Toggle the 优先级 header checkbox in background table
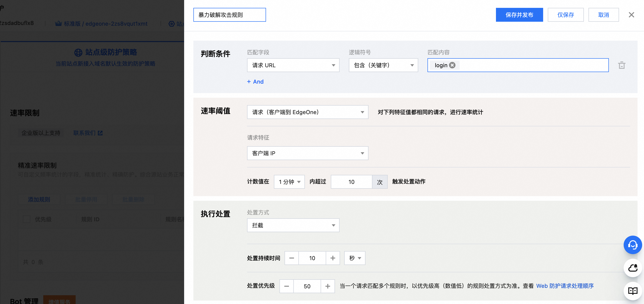644x304 pixels. pos(27,219)
